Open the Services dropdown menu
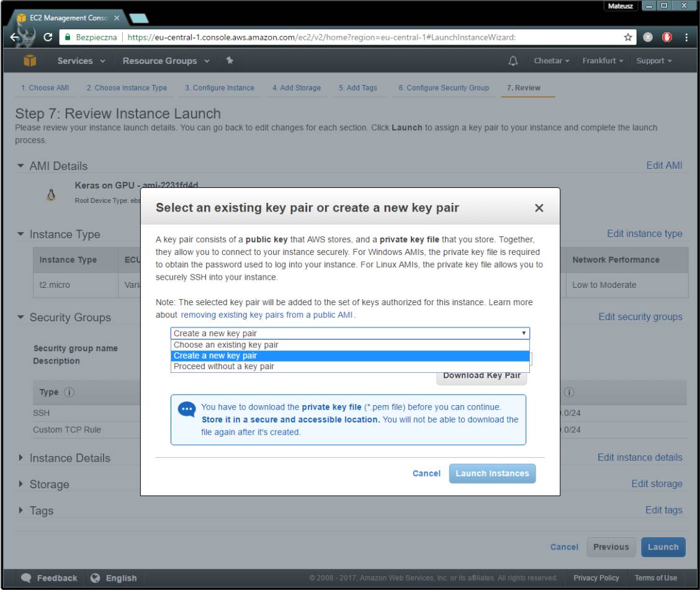 pos(81,61)
